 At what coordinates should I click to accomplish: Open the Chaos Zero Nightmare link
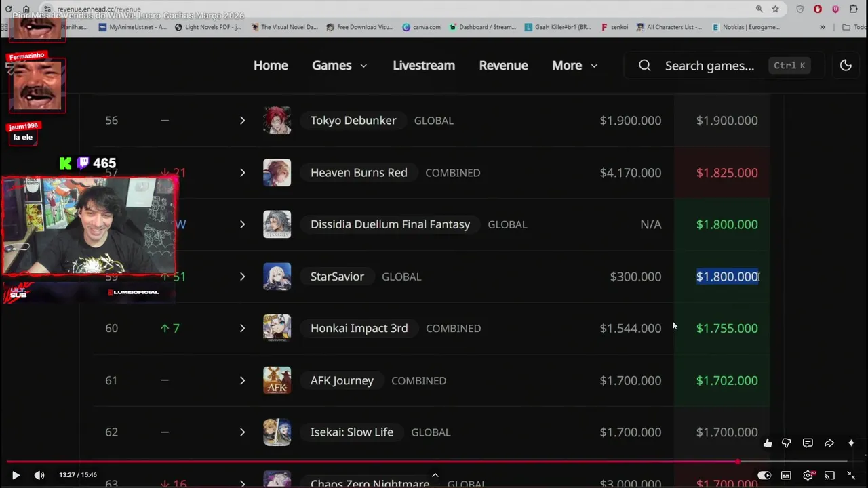(370, 483)
